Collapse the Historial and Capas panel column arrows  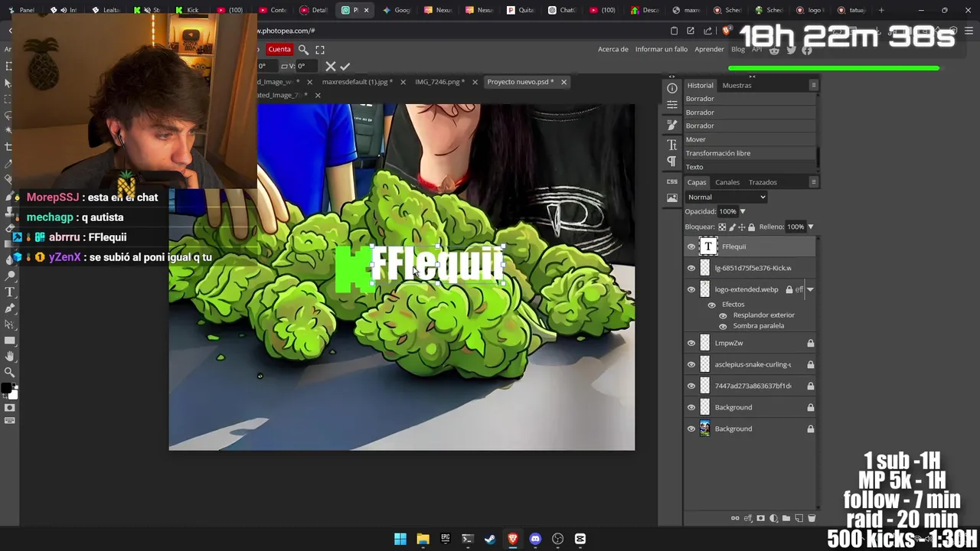[752, 77]
